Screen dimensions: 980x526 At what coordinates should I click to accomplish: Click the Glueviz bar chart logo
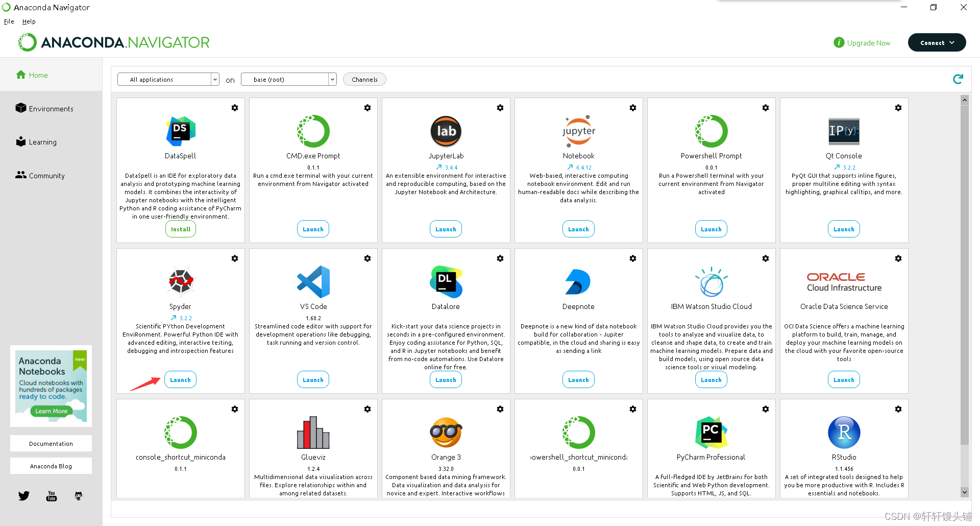(x=313, y=433)
